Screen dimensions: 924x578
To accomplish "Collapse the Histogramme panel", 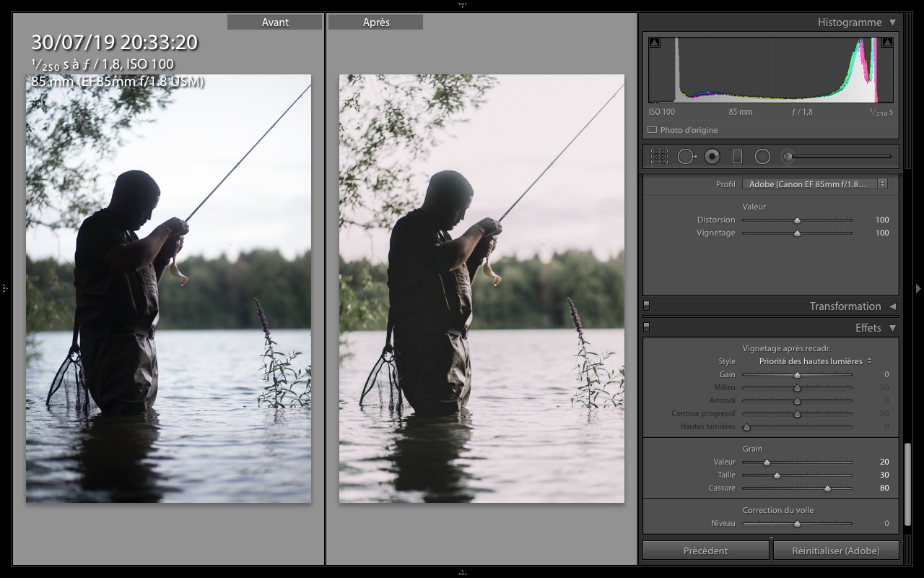I will coord(892,22).
